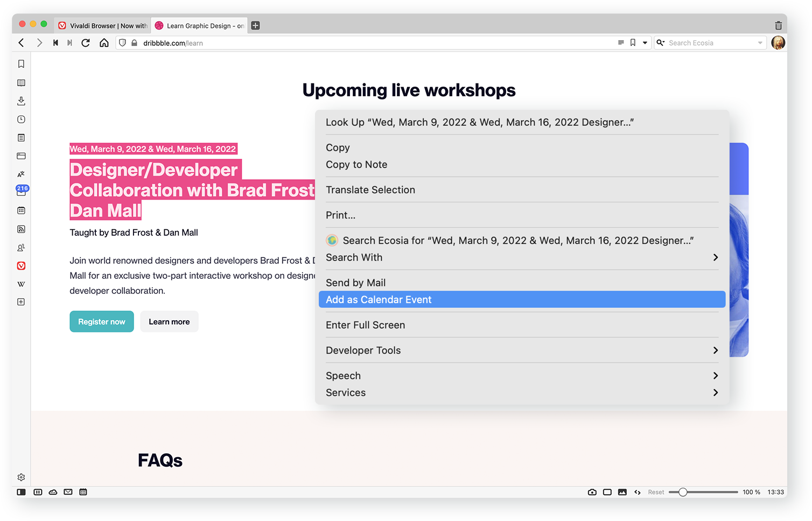Open status bar mail icon

68,492
